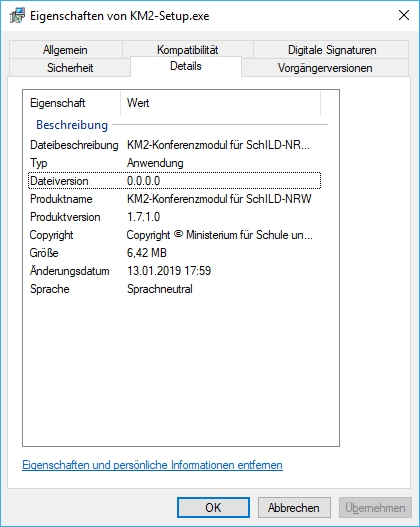Switch to the Sicherheit tab
The width and height of the screenshot is (420, 527).
[70, 68]
